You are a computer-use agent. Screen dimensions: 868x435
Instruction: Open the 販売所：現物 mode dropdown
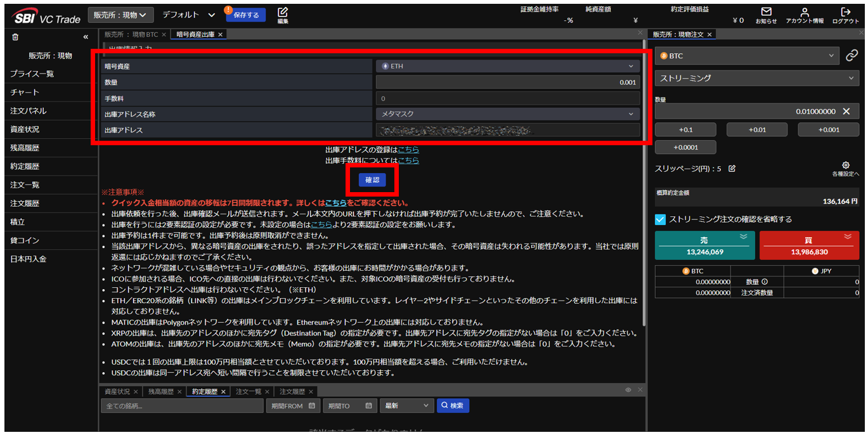pyautogui.click(x=122, y=15)
